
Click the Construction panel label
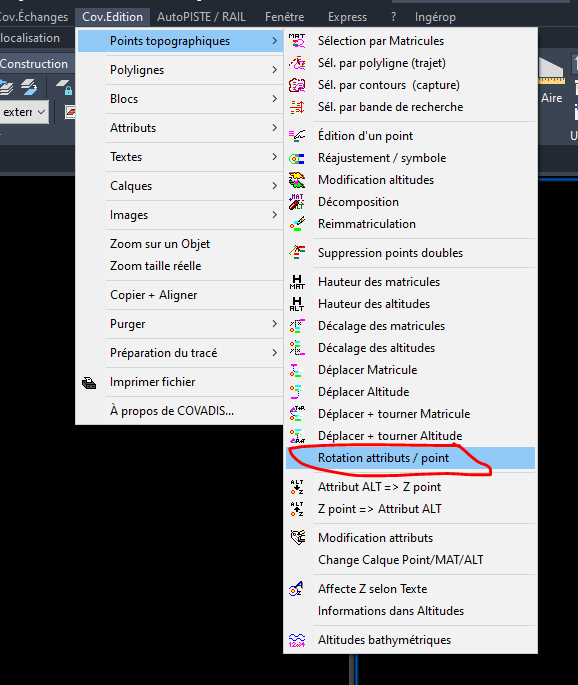click(x=34, y=64)
